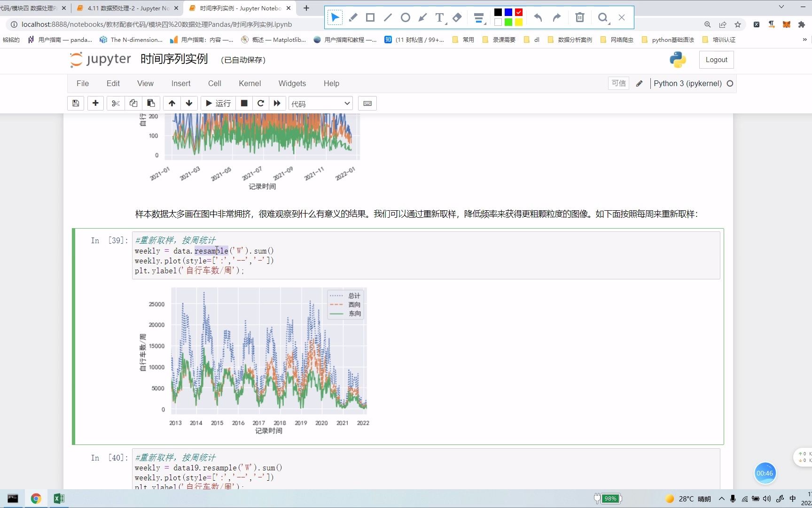812x508 pixels.
Task: Close the annotation toolbar
Action: pos(622,18)
